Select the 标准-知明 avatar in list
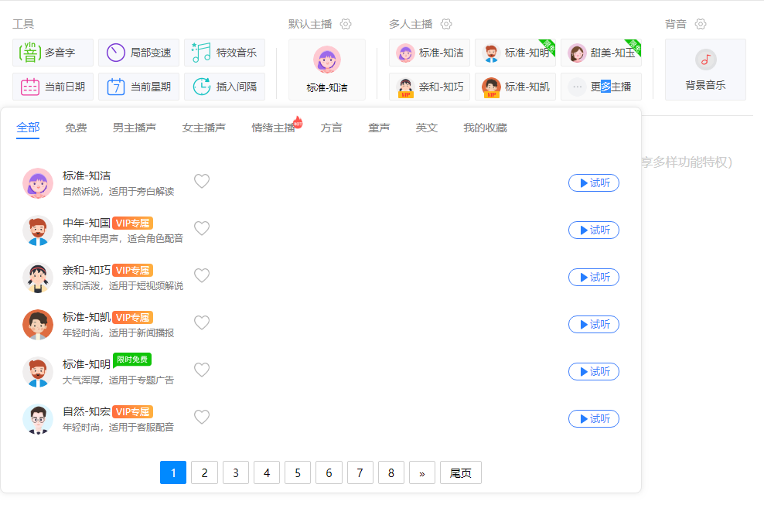Viewport: 764px width, 532px height. point(38,372)
